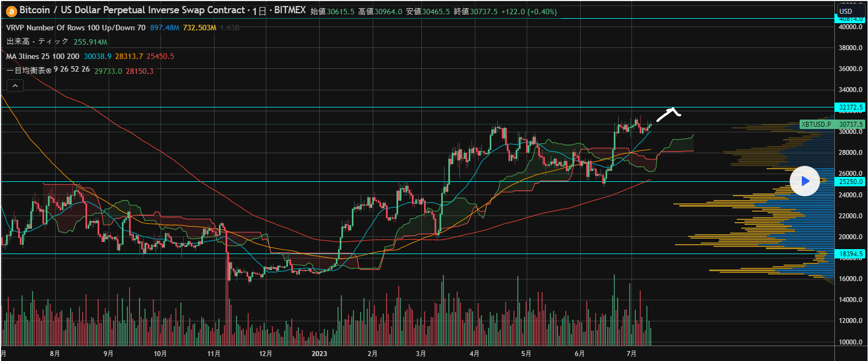Click the 7月 label on time axis

pyautogui.click(x=632, y=354)
